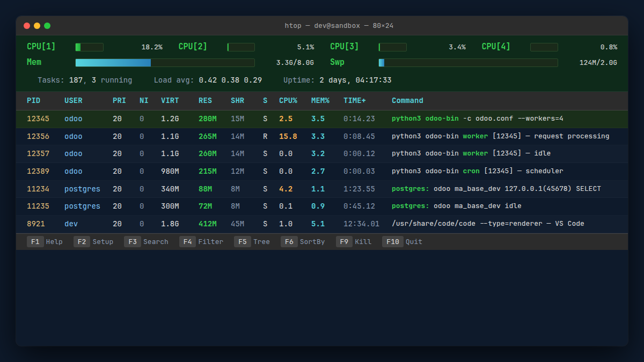The image size is (644, 362).
Task: Click the Load avg values
Action: (x=230, y=80)
